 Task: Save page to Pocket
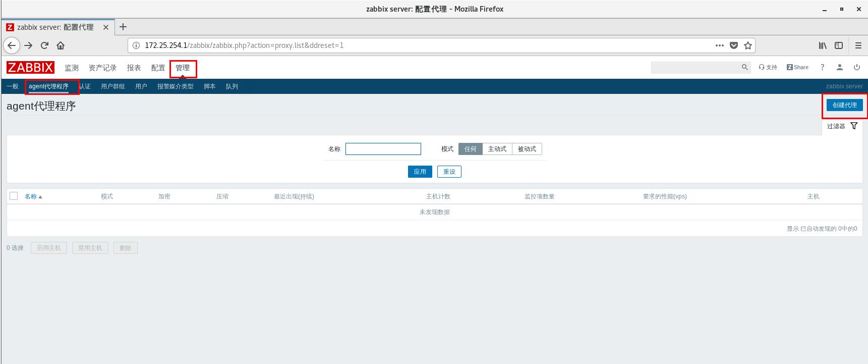pyautogui.click(x=734, y=45)
